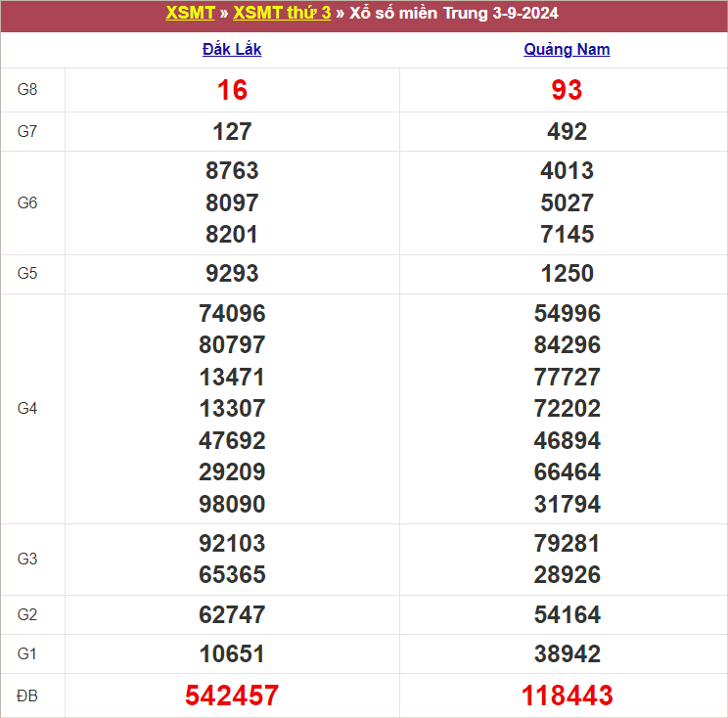
Task: Select Quảng Nam G4 number 66464
Action: pyautogui.click(x=567, y=472)
